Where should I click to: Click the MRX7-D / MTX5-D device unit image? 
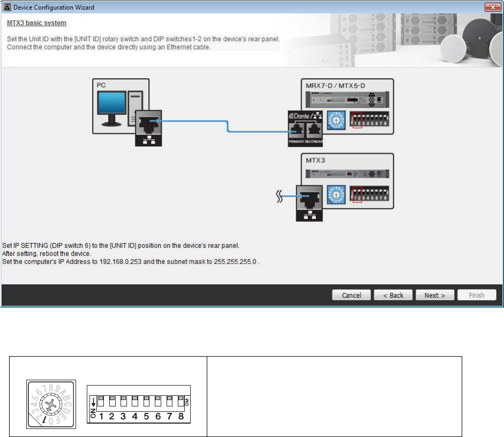347,99
